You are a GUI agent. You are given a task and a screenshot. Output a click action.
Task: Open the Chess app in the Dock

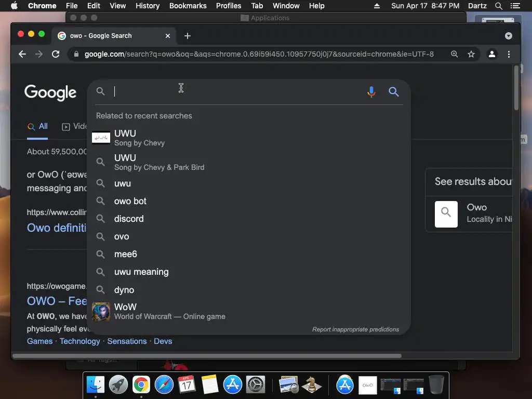coord(312,385)
